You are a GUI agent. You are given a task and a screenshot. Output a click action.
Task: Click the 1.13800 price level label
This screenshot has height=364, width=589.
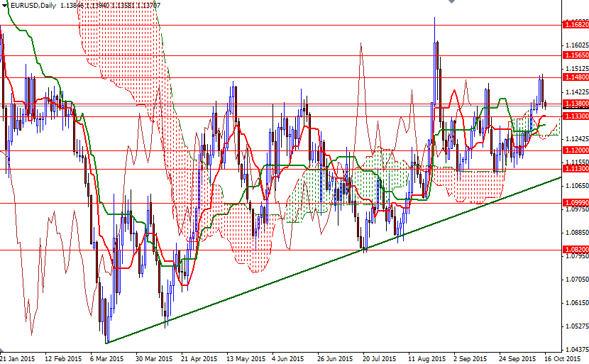click(x=575, y=103)
